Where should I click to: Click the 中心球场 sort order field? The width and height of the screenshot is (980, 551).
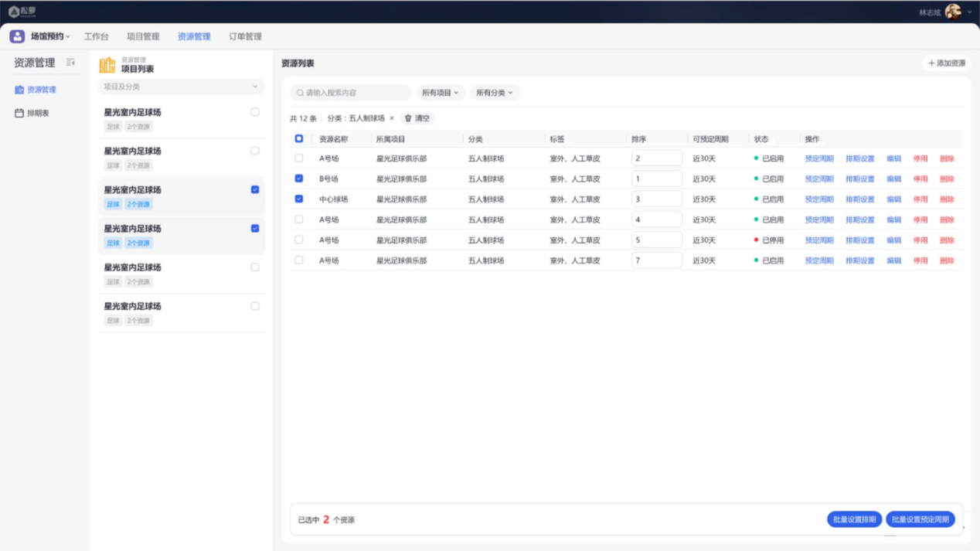pyautogui.click(x=656, y=199)
